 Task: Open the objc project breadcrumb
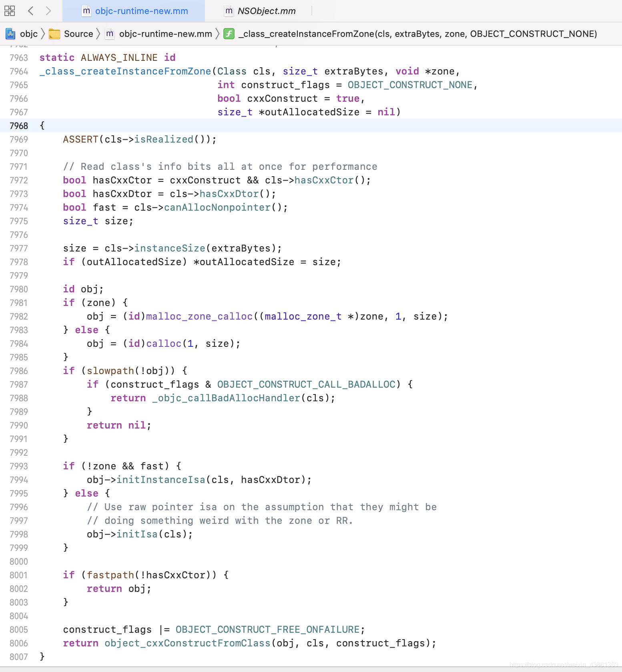[29, 34]
